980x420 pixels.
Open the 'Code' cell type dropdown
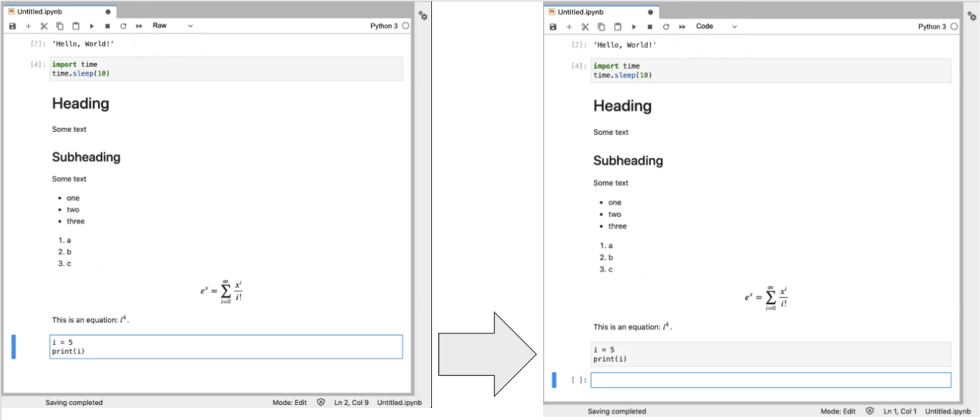point(716,26)
